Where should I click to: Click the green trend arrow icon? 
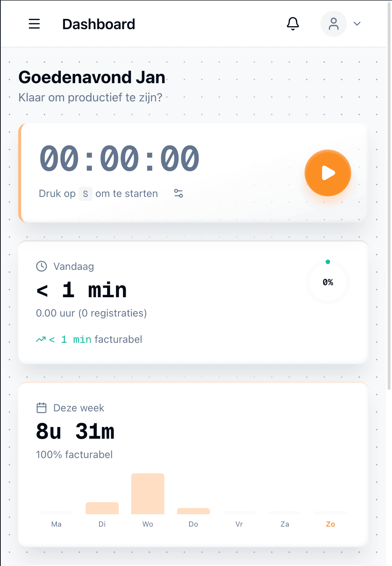41,339
